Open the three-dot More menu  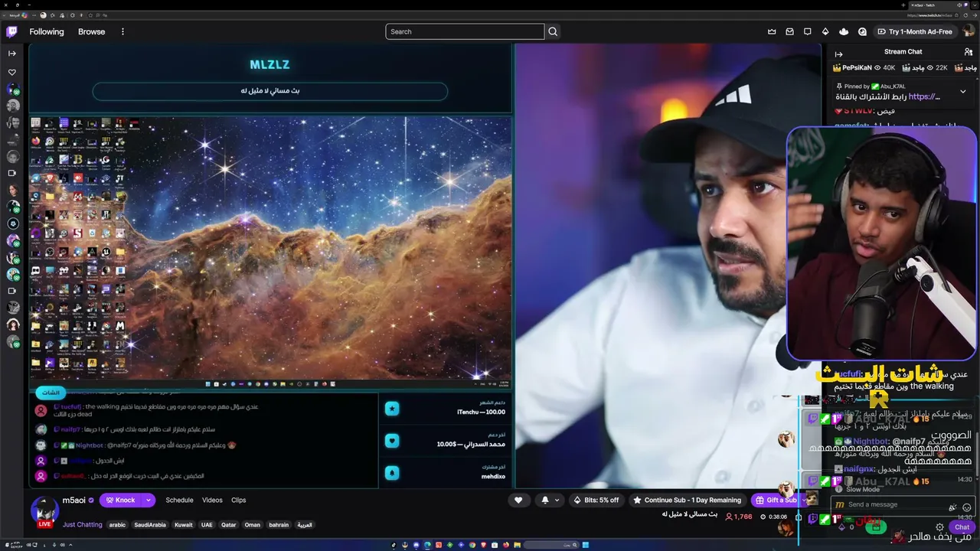[122, 31]
